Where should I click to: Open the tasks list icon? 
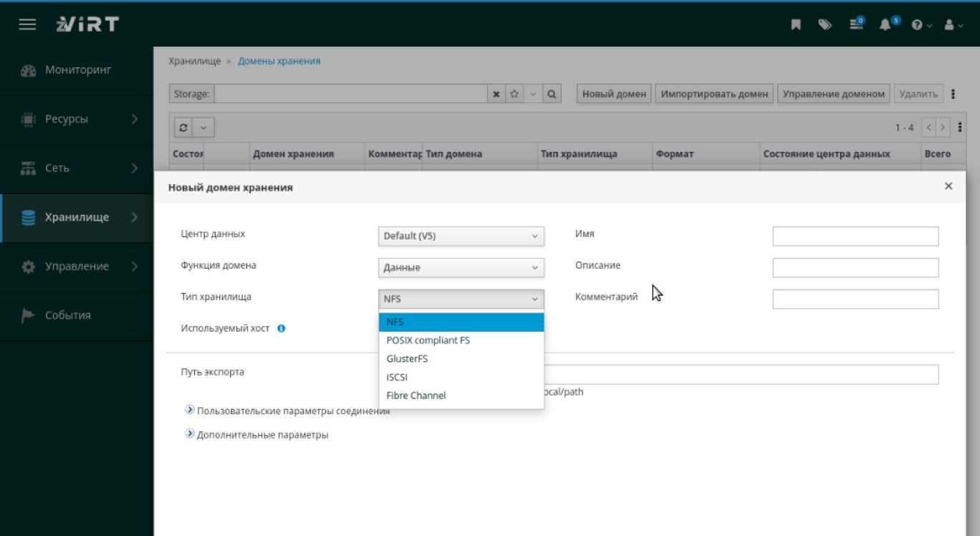point(856,24)
